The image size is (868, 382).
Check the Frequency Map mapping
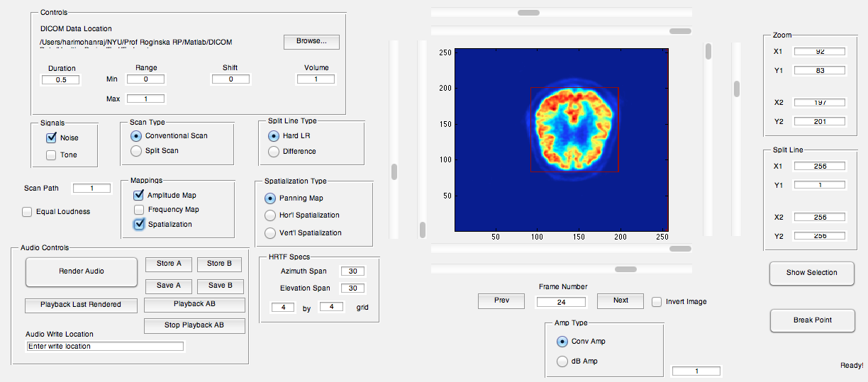point(139,210)
